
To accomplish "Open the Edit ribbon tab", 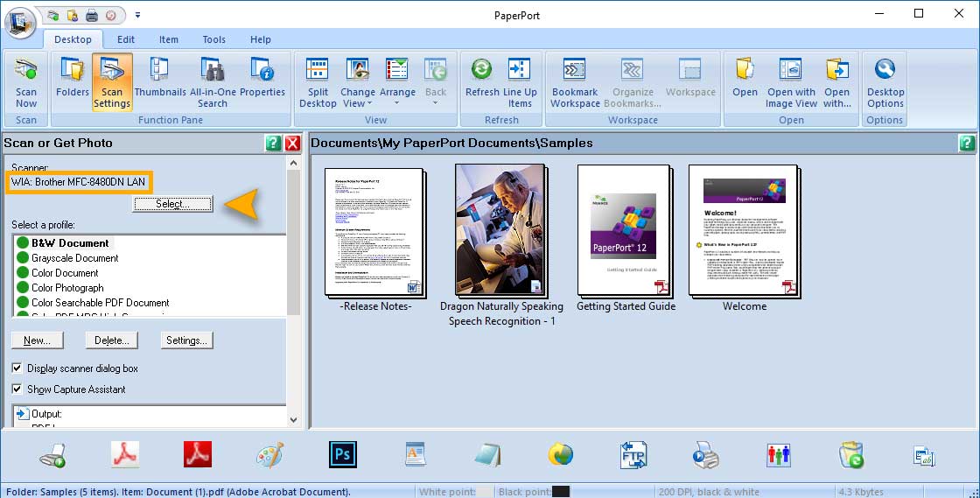I will pyautogui.click(x=126, y=39).
